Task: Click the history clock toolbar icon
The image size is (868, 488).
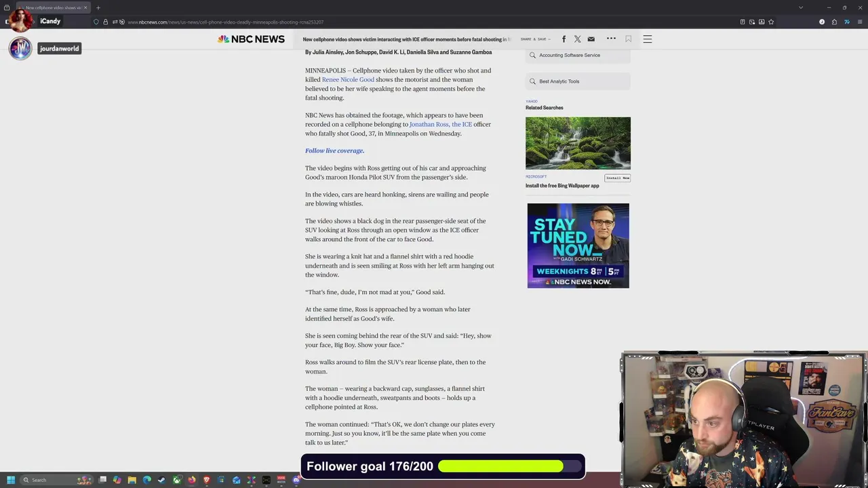Action: 822,22
